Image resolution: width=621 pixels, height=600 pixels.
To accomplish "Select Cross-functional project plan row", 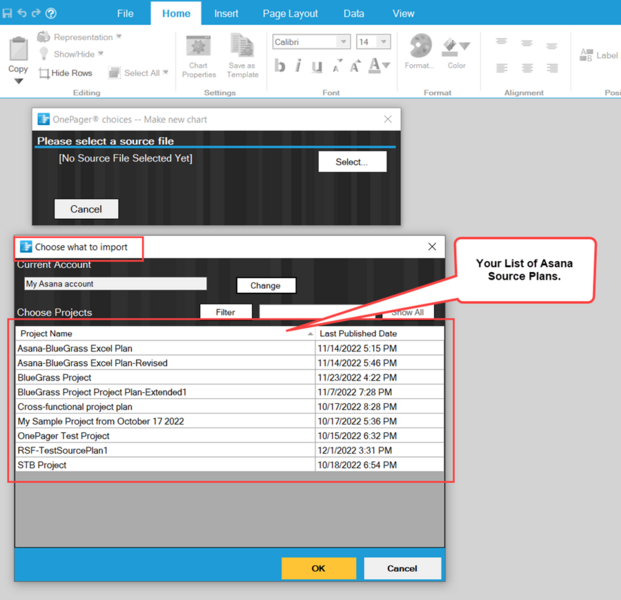I will 230,407.
